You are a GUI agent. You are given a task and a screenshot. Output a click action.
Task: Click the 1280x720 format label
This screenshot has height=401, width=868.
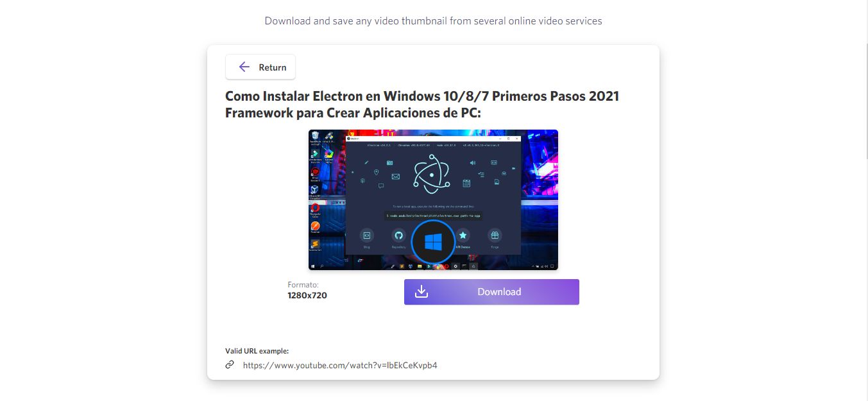coord(307,295)
